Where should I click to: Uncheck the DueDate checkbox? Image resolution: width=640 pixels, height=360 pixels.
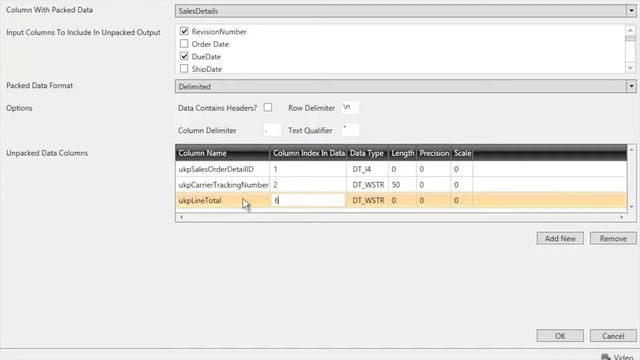184,56
